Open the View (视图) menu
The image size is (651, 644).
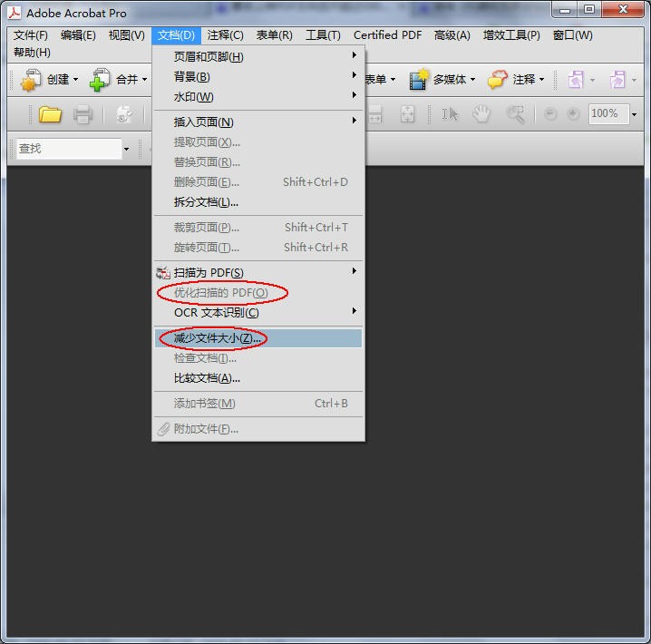click(127, 35)
